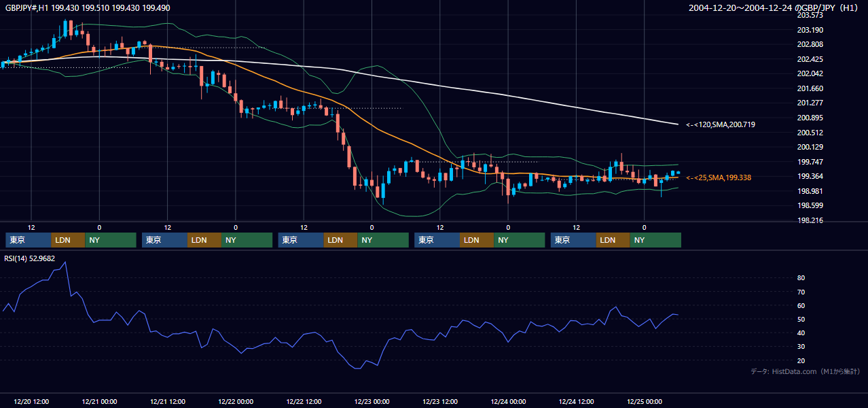
Task: Click the 12/25 00:00 time axis label
Action: click(x=645, y=401)
